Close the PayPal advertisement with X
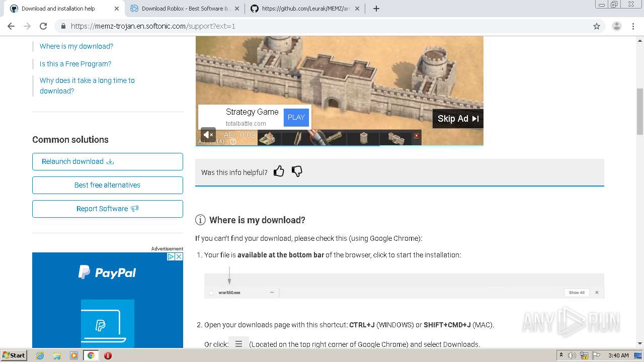Screen dimensions: 644x362 click(x=179, y=256)
